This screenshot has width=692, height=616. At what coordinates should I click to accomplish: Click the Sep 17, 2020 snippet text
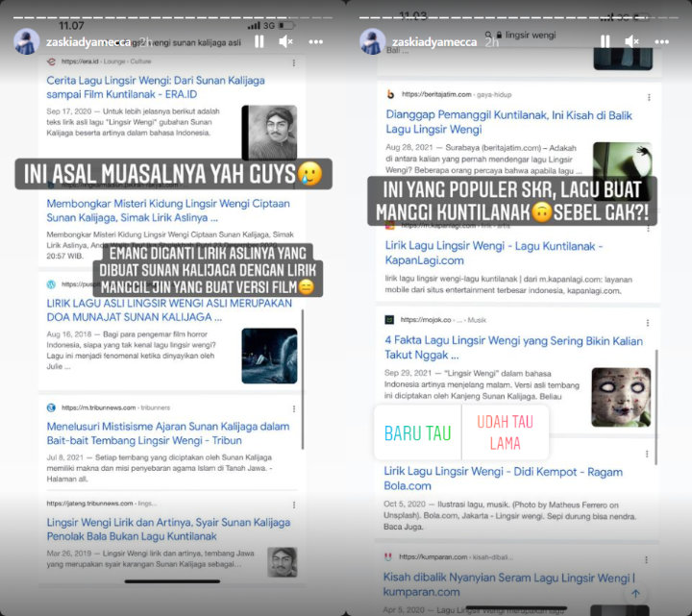pos(134,122)
